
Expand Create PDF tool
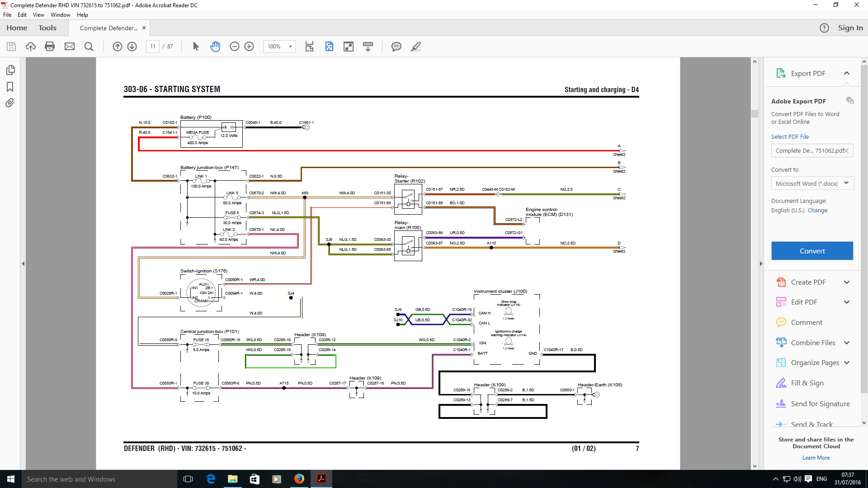pyautogui.click(x=847, y=282)
